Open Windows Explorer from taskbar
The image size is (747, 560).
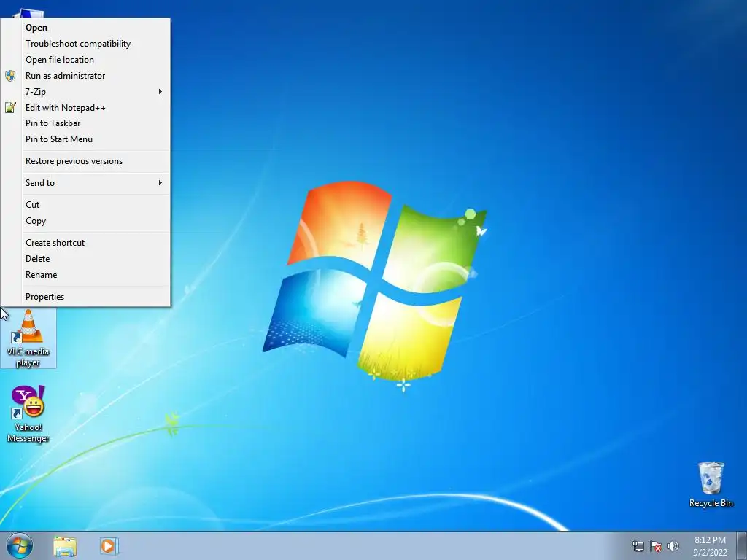coord(65,546)
